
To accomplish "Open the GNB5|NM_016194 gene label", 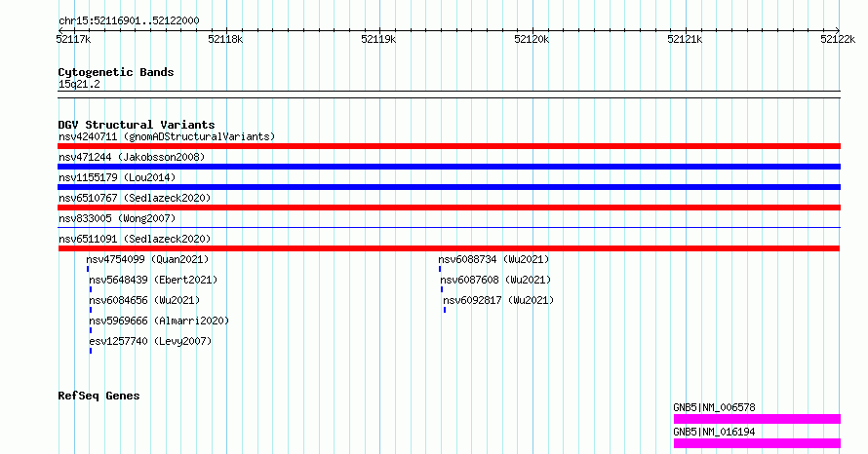I will tap(714, 432).
